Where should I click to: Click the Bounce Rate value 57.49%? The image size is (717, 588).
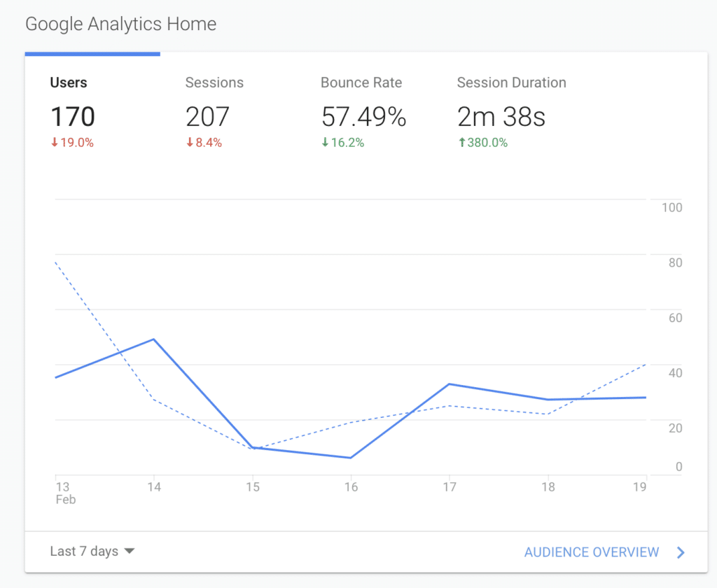pos(364,117)
